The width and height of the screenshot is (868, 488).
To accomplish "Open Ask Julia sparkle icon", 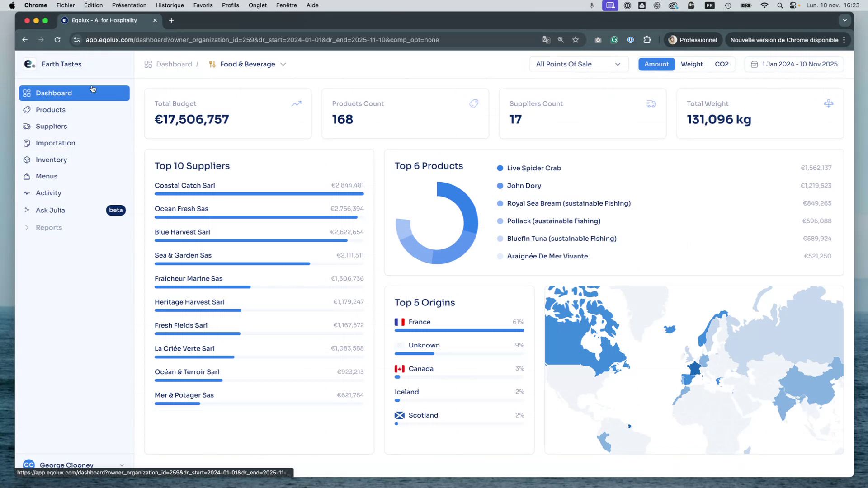I will (27, 210).
